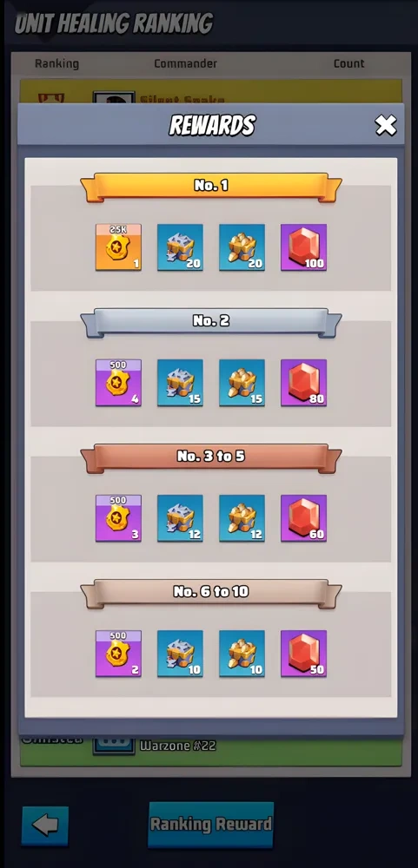Tap the 2.5K gold badge reward for No. 1

(119, 247)
